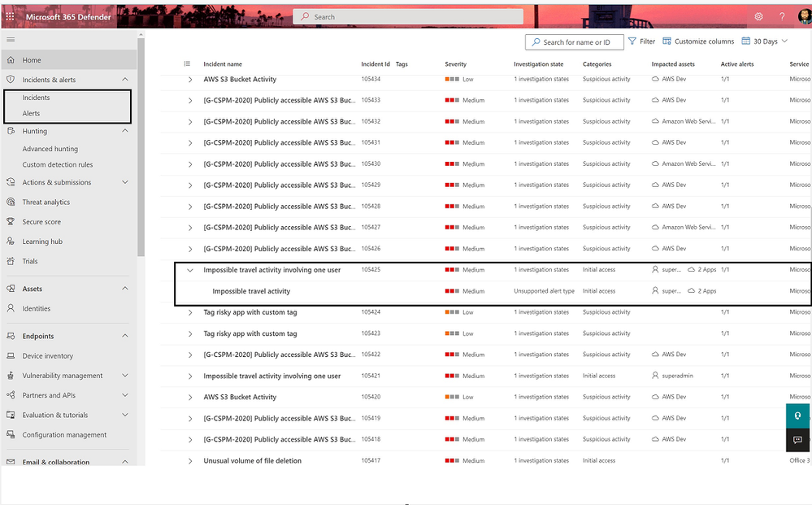Open incident Unusual volume of file deletion
The width and height of the screenshot is (812, 505).
pyautogui.click(x=252, y=460)
